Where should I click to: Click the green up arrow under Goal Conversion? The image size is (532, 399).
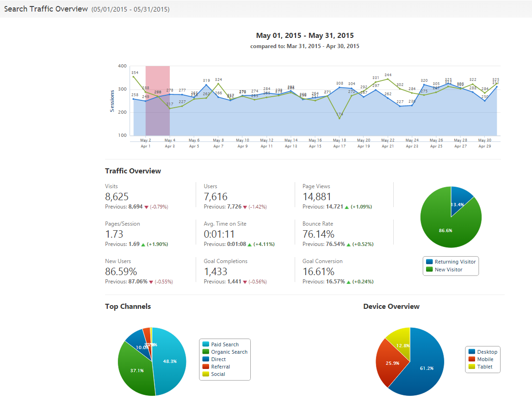pos(349,282)
